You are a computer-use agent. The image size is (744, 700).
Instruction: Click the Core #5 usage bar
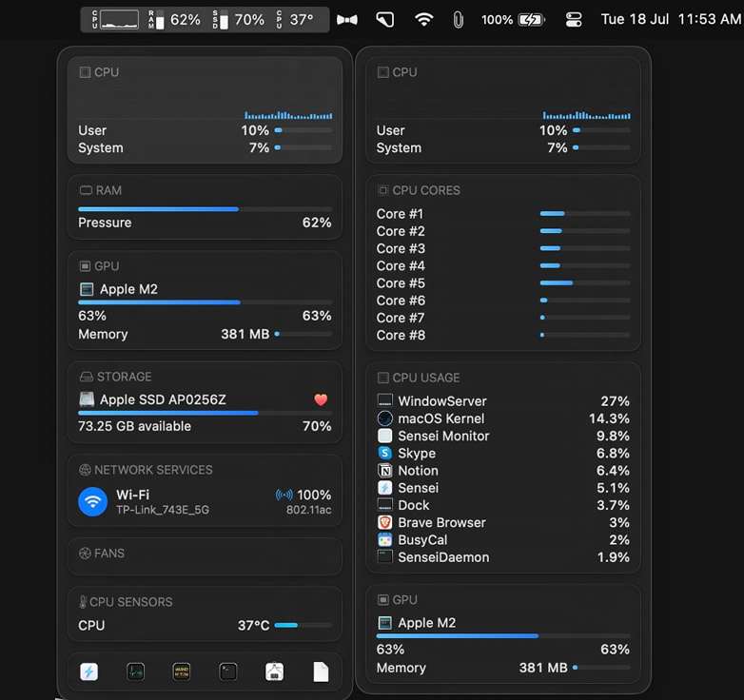coord(585,283)
